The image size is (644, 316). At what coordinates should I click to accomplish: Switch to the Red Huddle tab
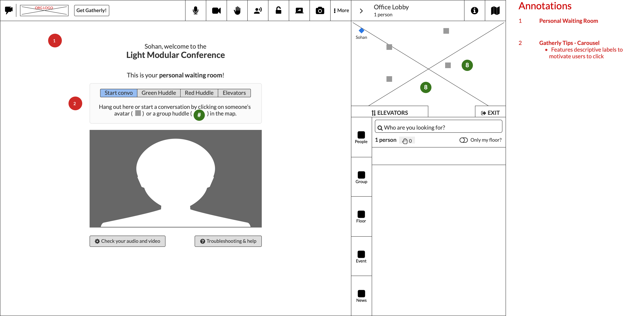(x=199, y=93)
